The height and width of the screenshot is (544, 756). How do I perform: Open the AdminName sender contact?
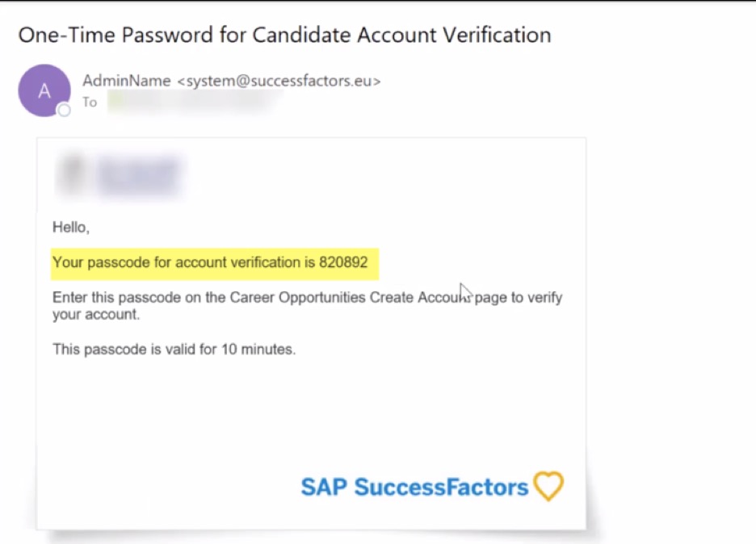click(x=127, y=81)
